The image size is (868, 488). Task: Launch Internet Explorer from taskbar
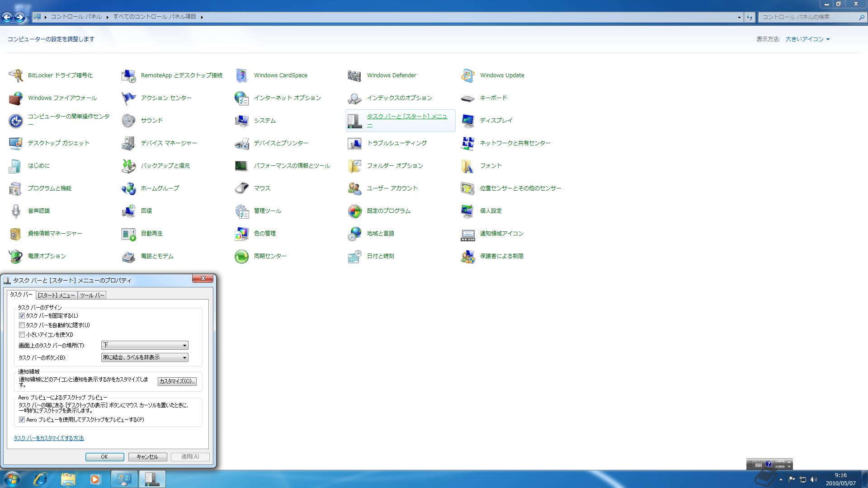40,479
